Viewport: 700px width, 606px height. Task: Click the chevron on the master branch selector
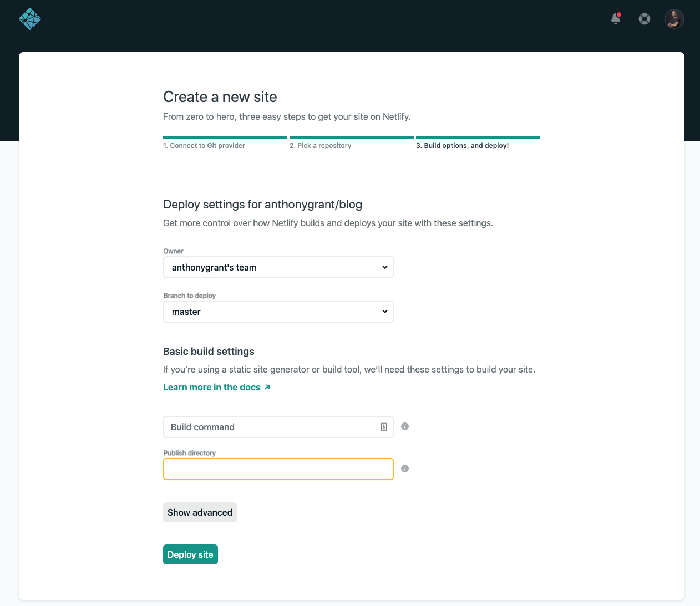pos(384,312)
